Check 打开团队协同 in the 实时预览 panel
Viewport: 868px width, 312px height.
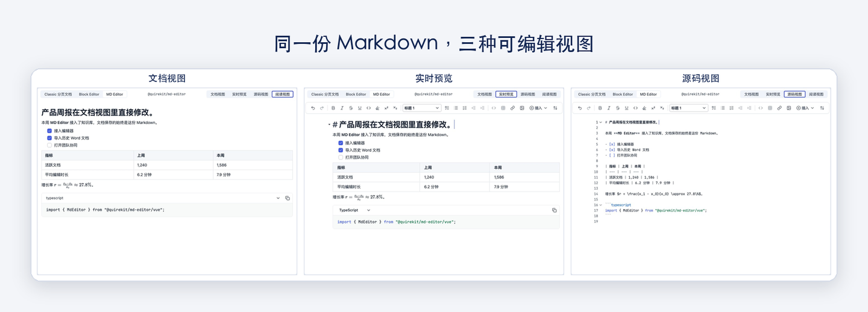pos(341,157)
